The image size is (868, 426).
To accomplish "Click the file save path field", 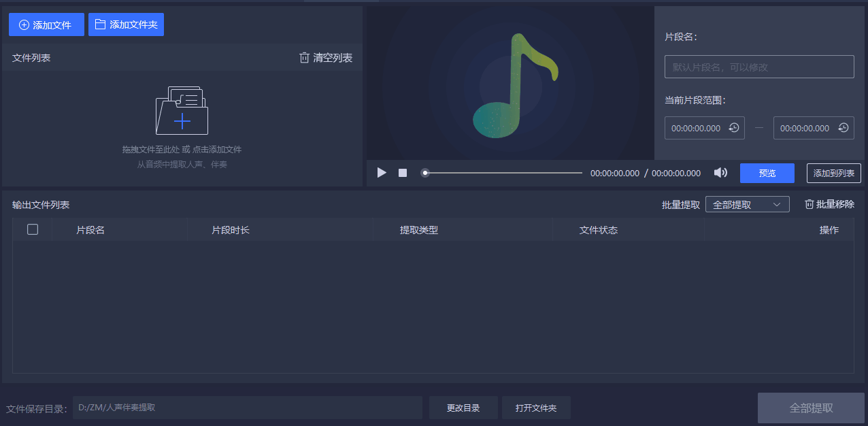I will 247,408.
